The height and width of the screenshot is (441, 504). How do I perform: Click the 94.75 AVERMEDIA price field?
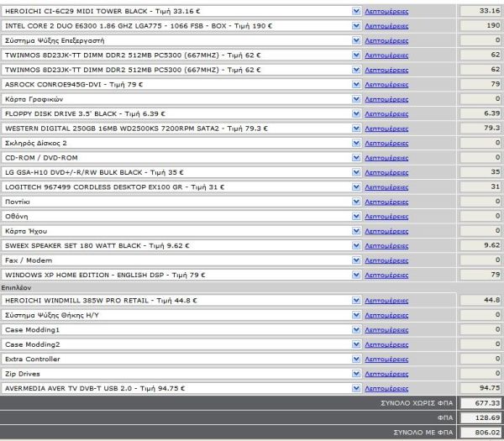[x=480, y=388]
